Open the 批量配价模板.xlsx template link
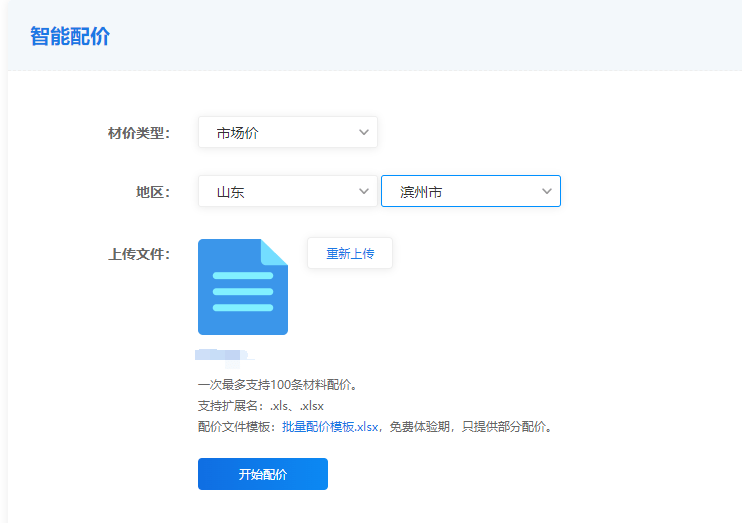The height and width of the screenshot is (523, 742). [x=330, y=427]
